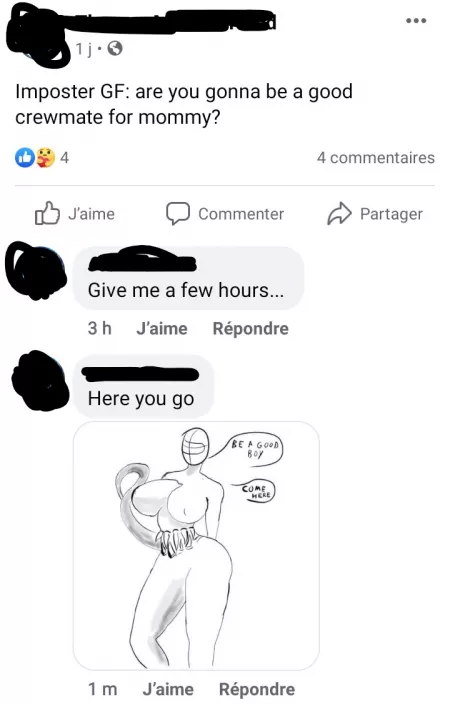This screenshot has height=704, width=450.
Task: Click the 3 h comment timestamp
Action: click(x=100, y=328)
